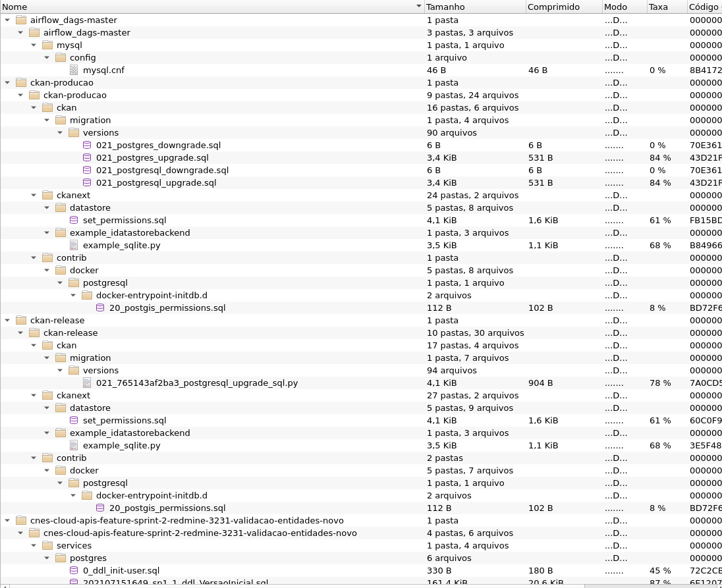Sort by the Modo column header

point(625,7)
